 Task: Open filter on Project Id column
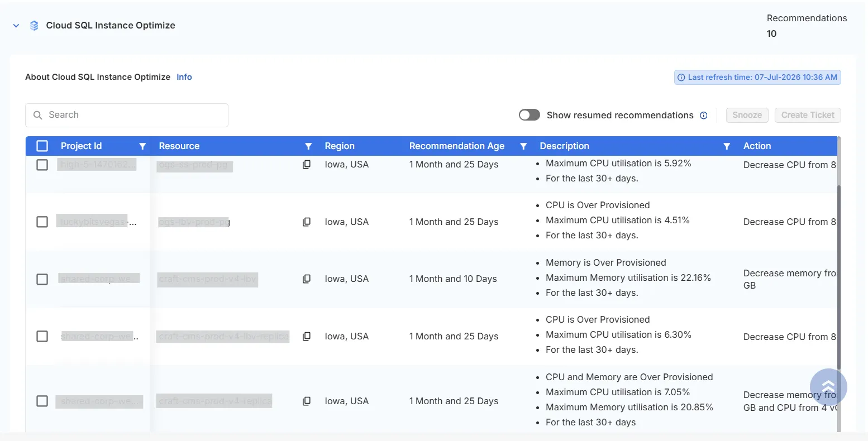142,146
